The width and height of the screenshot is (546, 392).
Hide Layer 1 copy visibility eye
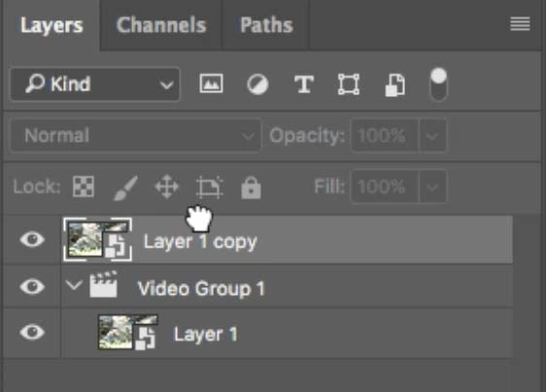(x=32, y=240)
